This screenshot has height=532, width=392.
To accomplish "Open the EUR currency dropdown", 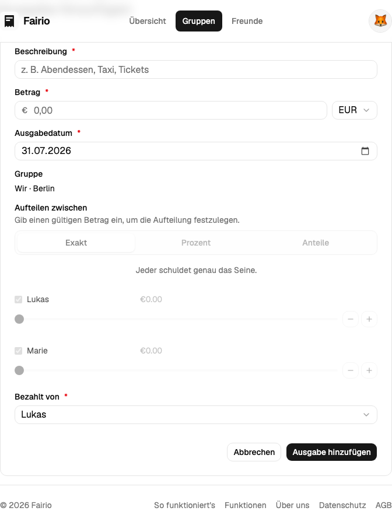I will point(354,110).
